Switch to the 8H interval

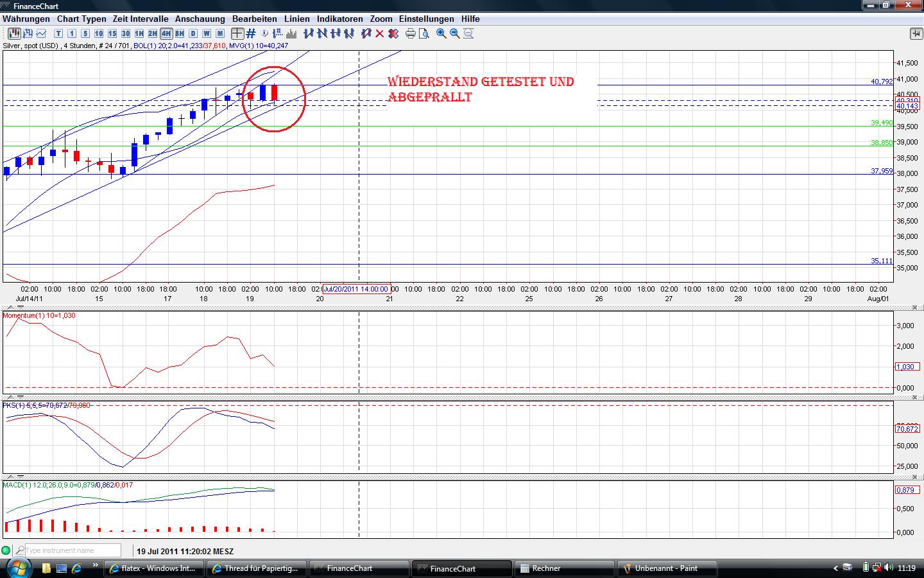[x=180, y=33]
